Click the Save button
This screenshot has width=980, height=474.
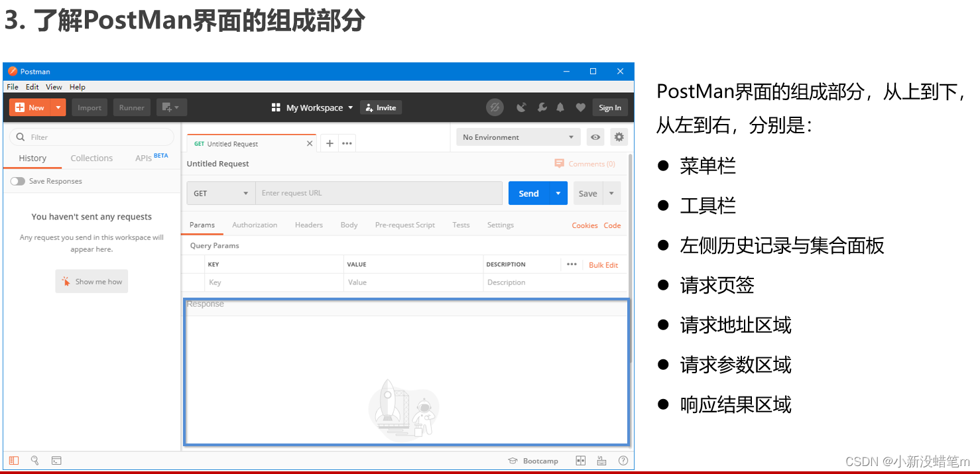tap(588, 193)
